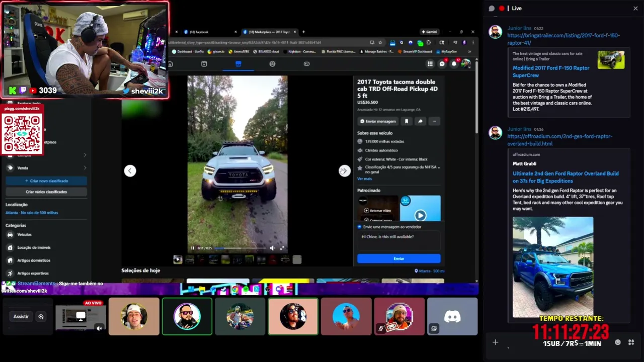Click the blue Enviar button
Image resolution: width=644 pixels, height=362 pixels.
398,258
